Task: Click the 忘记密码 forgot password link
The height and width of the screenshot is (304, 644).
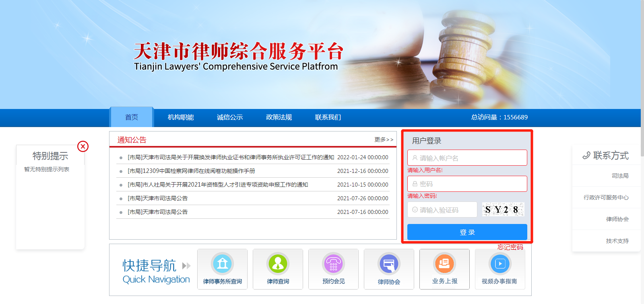Action: tap(510, 247)
